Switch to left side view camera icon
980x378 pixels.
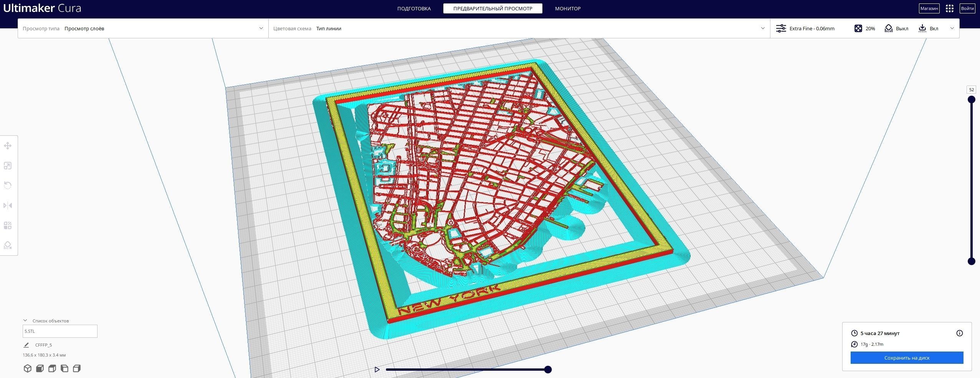(64, 368)
